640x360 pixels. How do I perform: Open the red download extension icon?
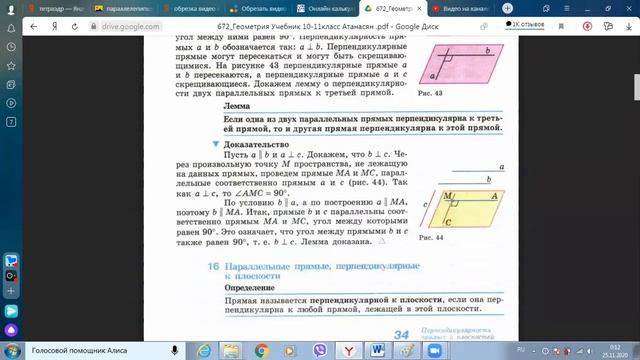pos(587,27)
